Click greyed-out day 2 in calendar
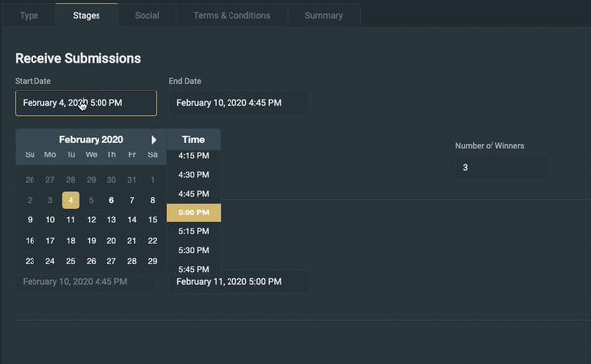This screenshot has height=364, width=591. [x=30, y=200]
